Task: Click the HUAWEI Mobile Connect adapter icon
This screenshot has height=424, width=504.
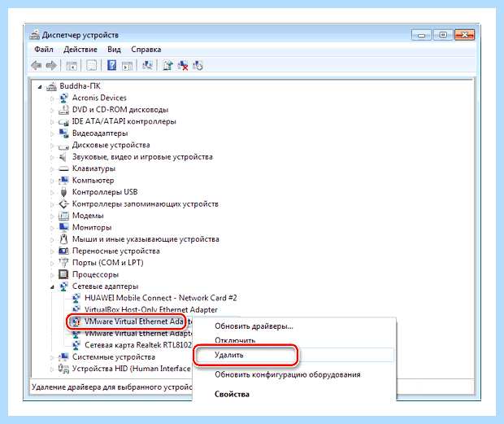Action: tap(76, 298)
